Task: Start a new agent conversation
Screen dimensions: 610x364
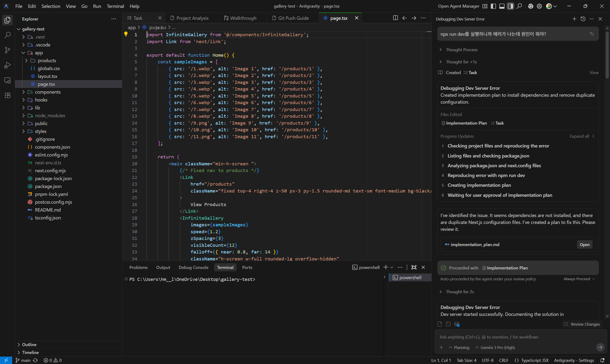Action: pos(574,19)
